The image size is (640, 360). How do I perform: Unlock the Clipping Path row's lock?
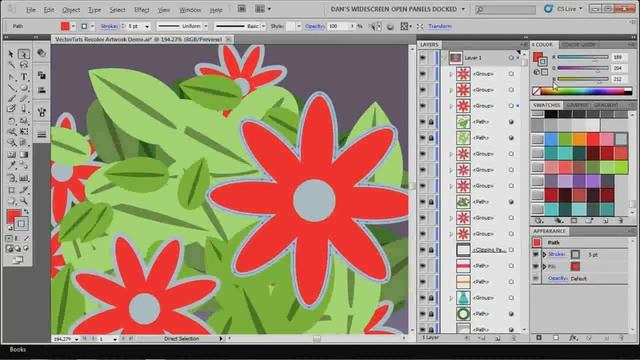click(x=431, y=250)
